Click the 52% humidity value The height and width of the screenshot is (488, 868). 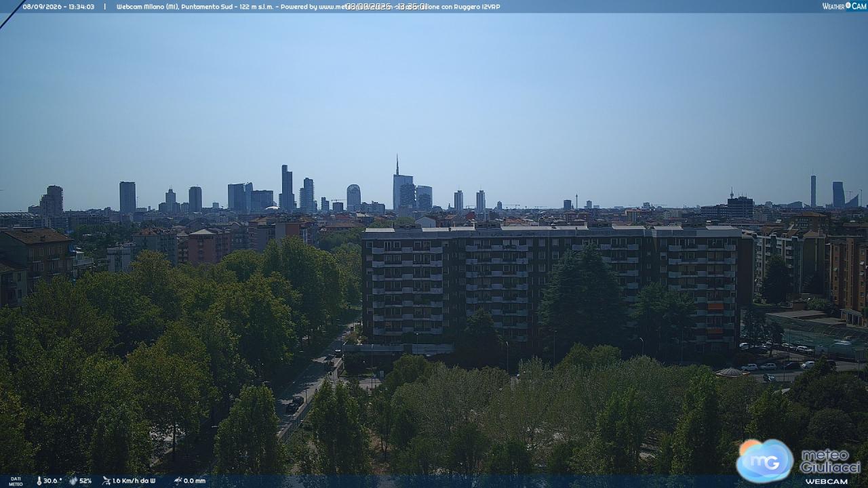coord(85,481)
